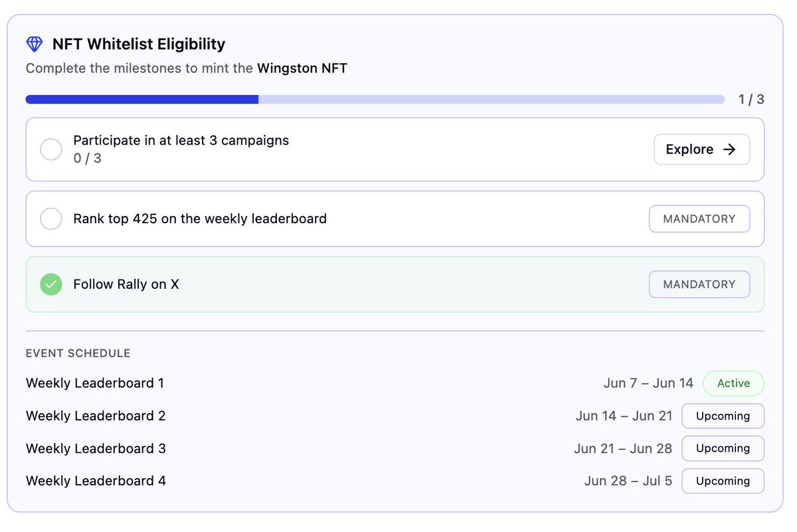Open the Explore campaigns button

[702, 149]
